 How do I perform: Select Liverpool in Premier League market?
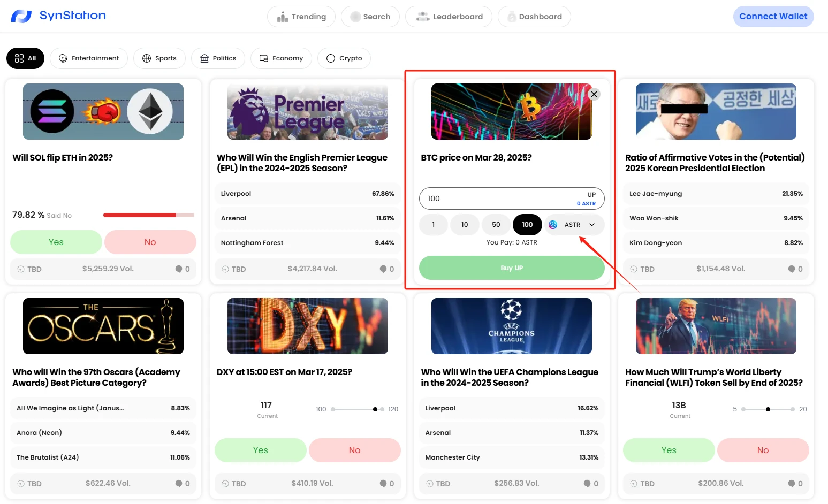coord(308,194)
